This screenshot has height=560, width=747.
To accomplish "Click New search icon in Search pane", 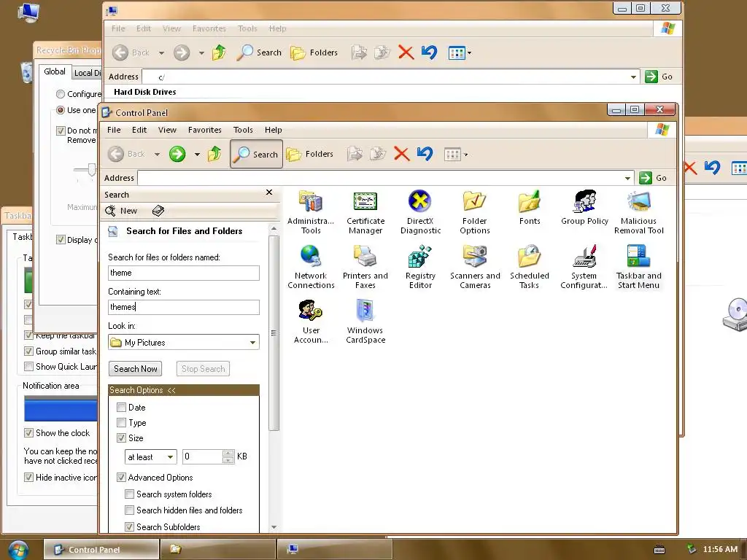I will (121, 211).
